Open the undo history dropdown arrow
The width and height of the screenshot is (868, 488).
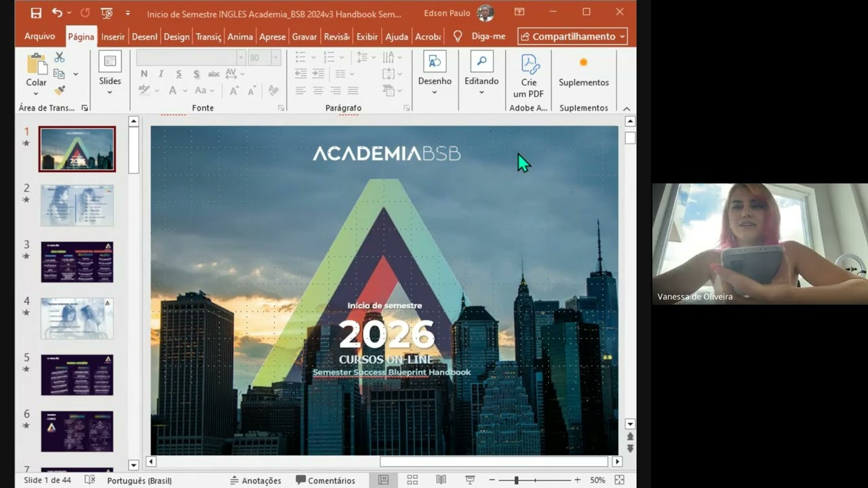point(69,13)
